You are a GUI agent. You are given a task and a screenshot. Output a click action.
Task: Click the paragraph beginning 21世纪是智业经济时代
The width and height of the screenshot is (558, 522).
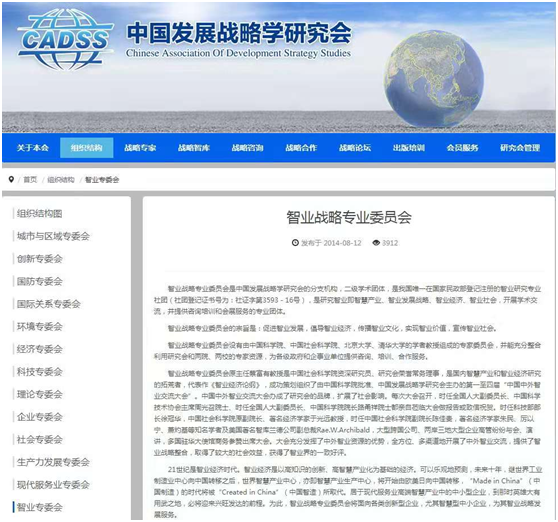click(x=347, y=492)
